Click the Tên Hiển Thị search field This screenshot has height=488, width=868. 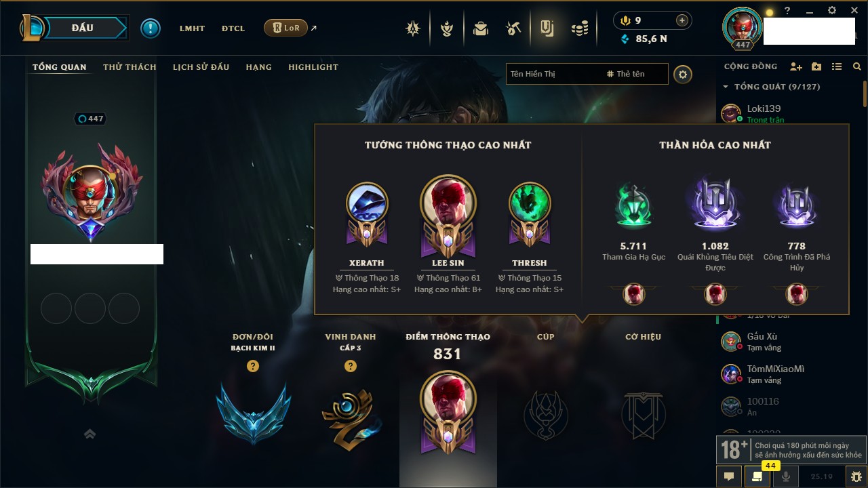(553, 74)
